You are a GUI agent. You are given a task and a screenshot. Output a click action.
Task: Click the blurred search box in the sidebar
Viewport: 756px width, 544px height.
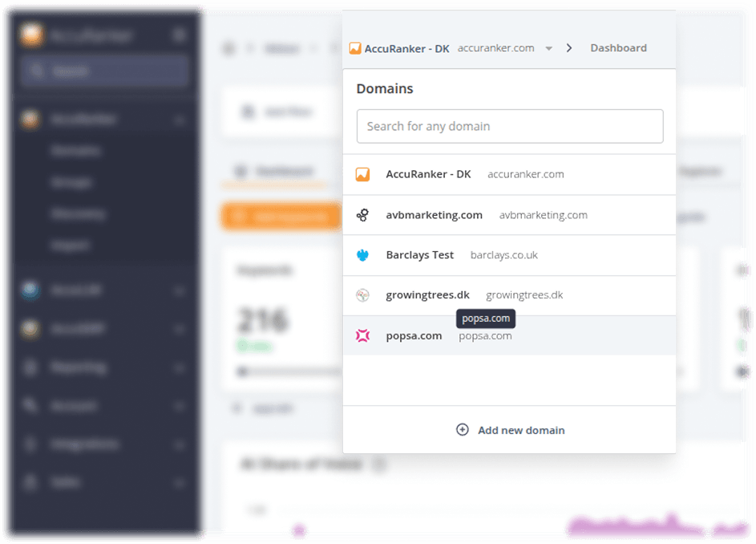[x=105, y=71]
